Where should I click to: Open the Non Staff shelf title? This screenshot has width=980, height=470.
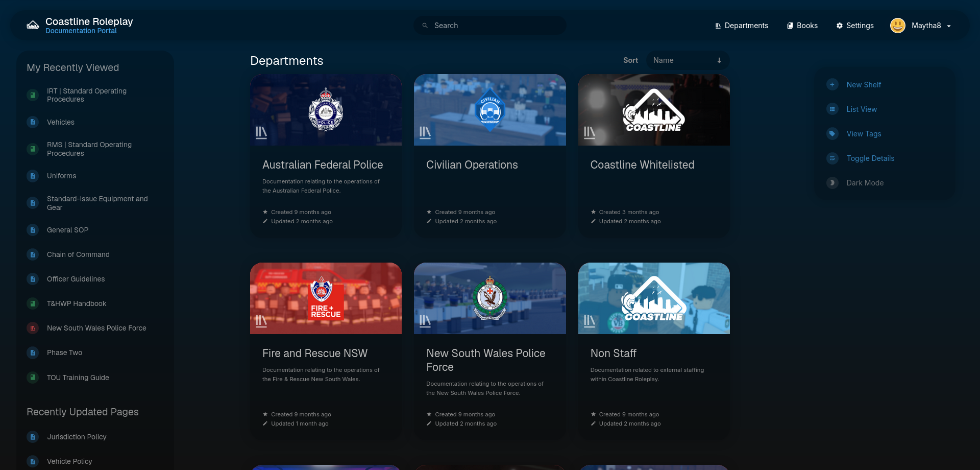[614, 354]
